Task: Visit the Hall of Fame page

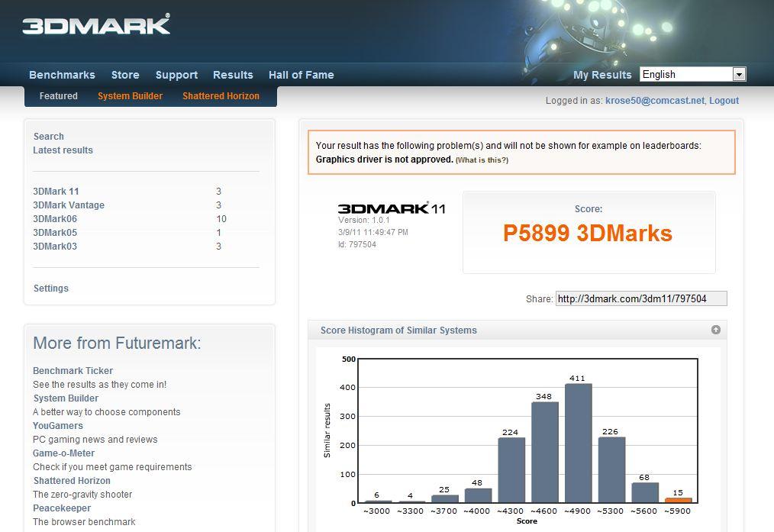Action: tap(301, 75)
